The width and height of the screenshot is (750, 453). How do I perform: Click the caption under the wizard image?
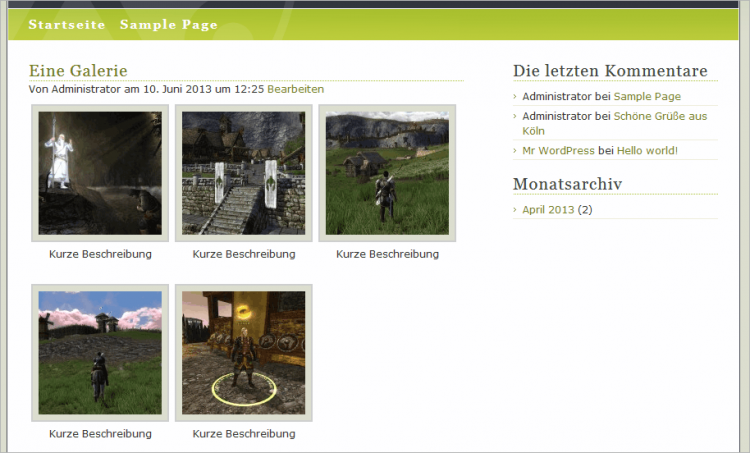[x=100, y=254]
